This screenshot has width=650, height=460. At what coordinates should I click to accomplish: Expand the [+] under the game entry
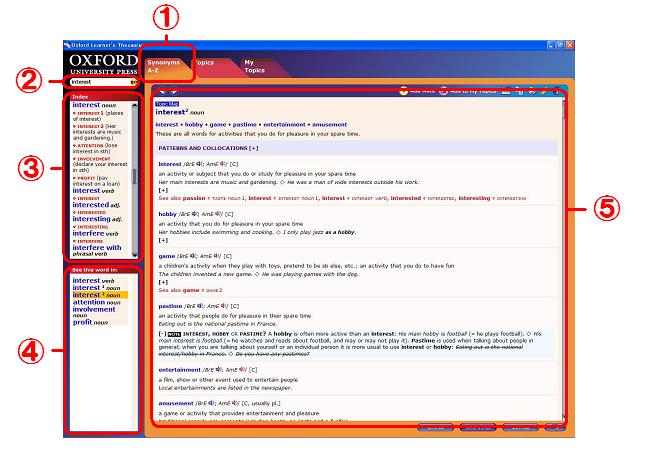[x=163, y=282]
